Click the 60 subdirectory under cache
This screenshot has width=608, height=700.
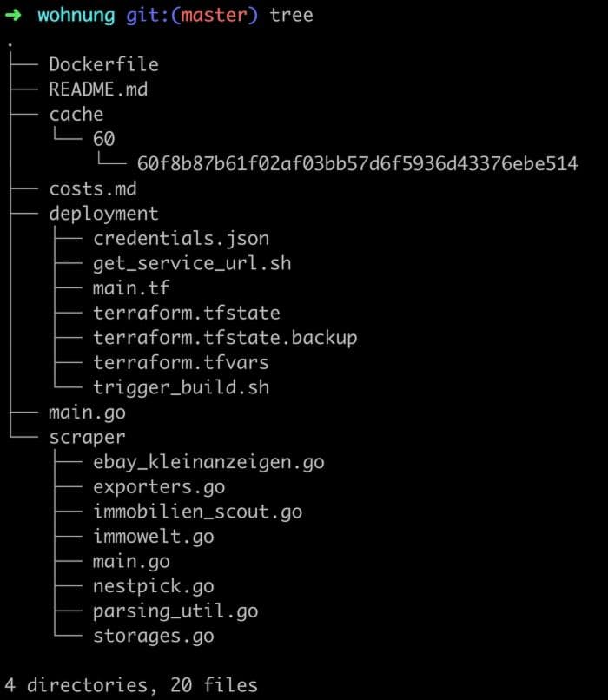pyautogui.click(x=103, y=139)
